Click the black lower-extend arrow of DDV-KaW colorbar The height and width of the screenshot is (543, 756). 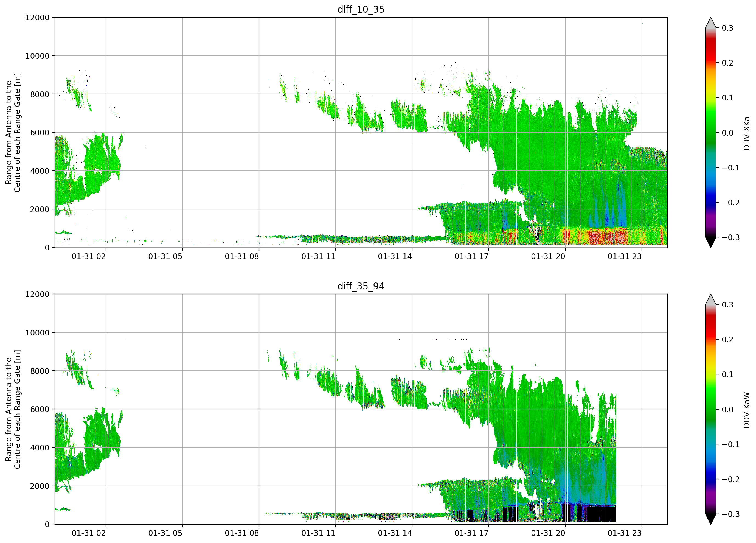click(x=711, y=518)
